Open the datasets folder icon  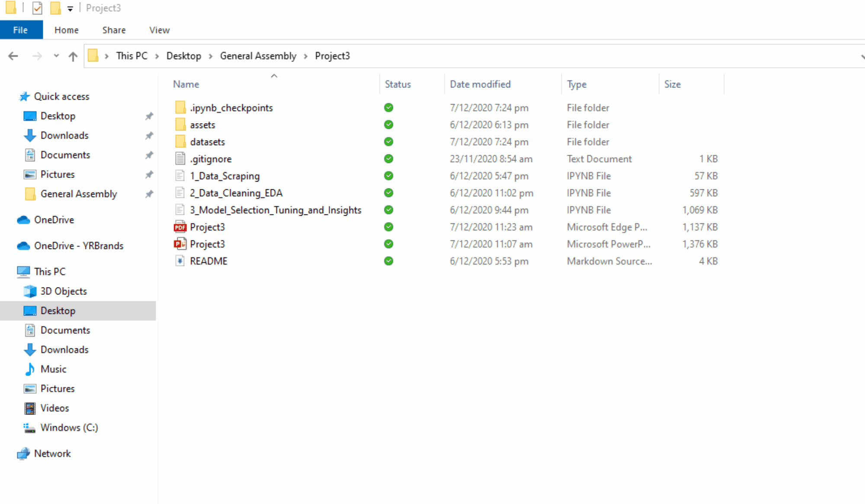click(180, 142)
